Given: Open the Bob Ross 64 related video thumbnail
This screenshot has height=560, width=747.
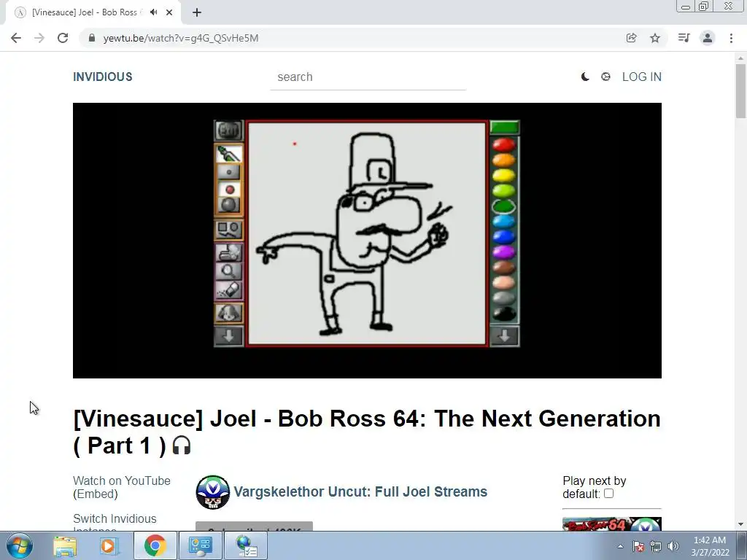Looking at the screenshot, I should point(612,524).
